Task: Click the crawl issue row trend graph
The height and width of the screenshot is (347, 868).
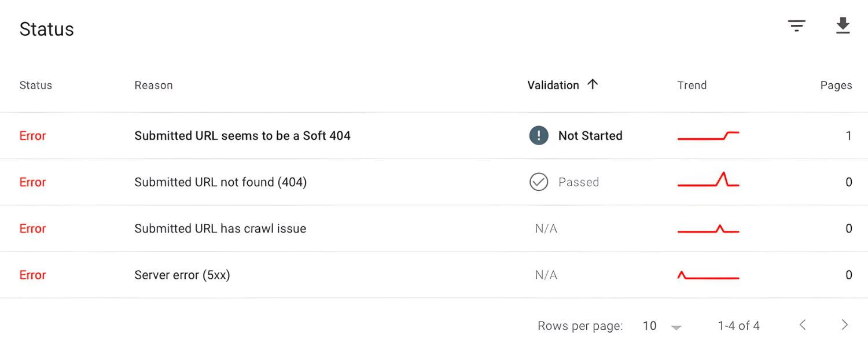Action: pos(708,228)
